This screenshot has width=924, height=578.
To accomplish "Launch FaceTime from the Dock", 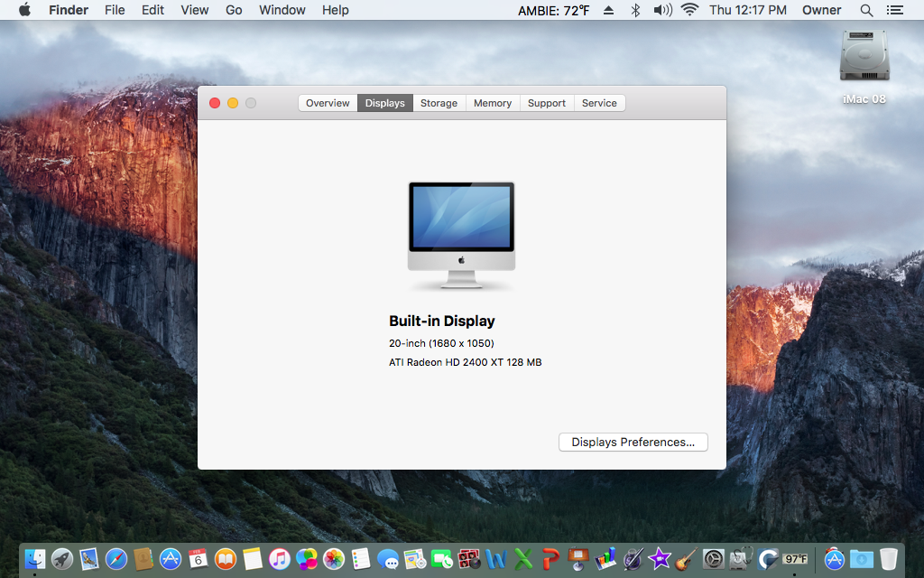I will click(x=442, y=558).
